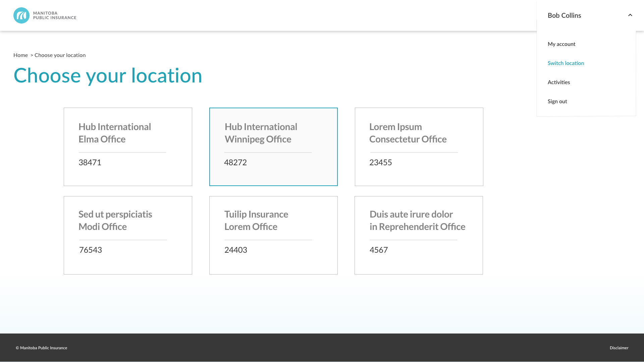Screen dimensions: 644x362
Task: Open Activities from the user menu
Action: click(559, 82)
